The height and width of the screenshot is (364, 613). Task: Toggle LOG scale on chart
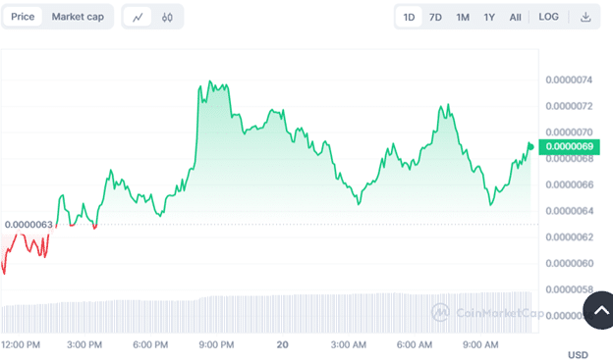tap(548, 17)
